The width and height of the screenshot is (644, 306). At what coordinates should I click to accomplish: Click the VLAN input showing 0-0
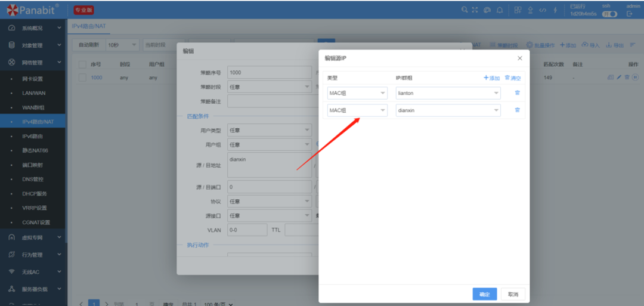[247, 230]
